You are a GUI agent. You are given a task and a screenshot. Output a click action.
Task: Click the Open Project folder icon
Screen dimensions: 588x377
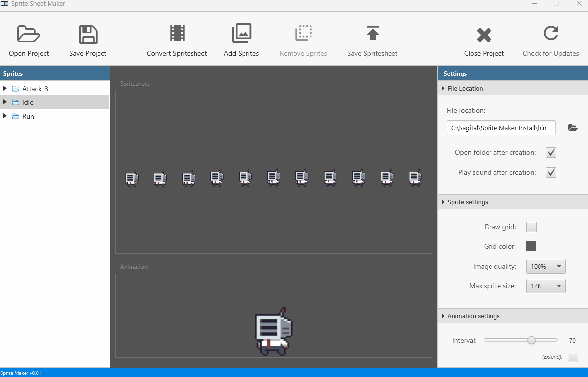(29, 34)
